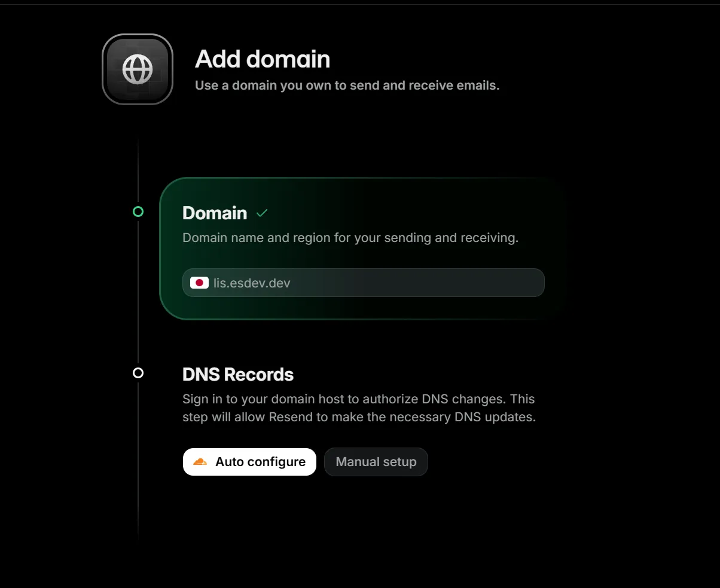Start Auto configure DNS setup

click(249, 462)
